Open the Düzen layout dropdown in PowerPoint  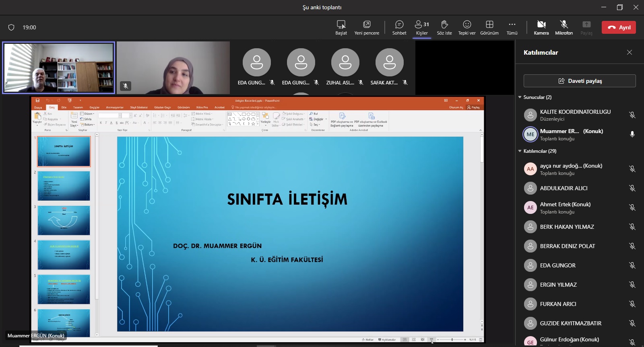point(87,114)
